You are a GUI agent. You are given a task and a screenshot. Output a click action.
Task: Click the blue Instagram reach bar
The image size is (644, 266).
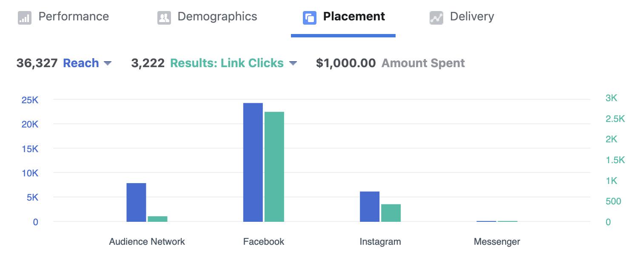370,207
